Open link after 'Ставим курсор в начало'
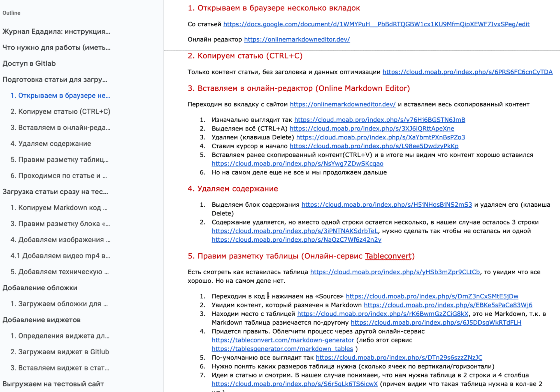 [x=374, y=146]
